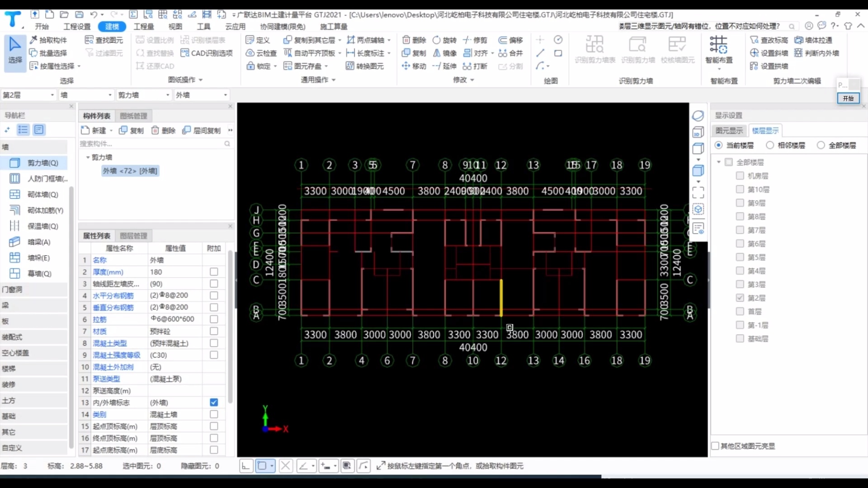Toggle 其他区域图元亮显 checkbox

pos(715,446)
